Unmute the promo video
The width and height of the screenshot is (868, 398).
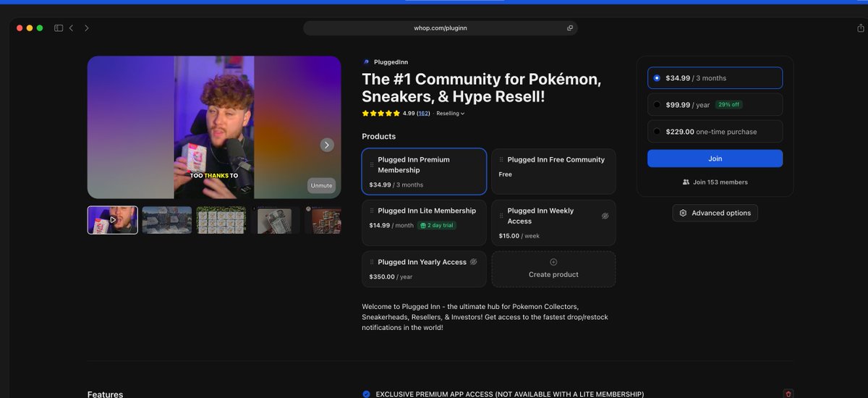coord(321,185)
